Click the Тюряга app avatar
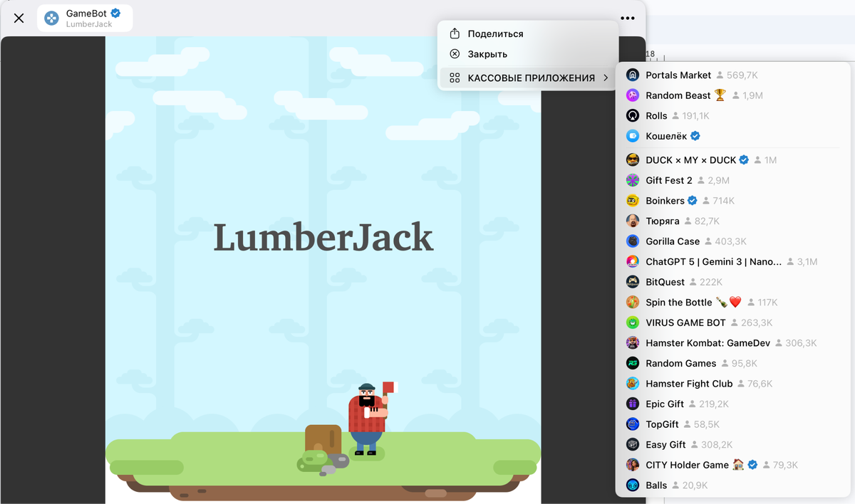 pyautogui.click(x=633, y=221)
